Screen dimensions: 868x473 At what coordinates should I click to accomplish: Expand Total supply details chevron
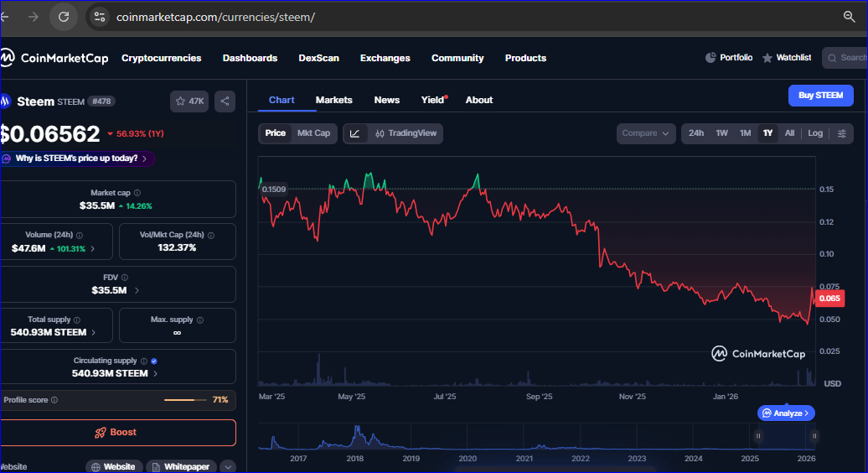point(94,332)
